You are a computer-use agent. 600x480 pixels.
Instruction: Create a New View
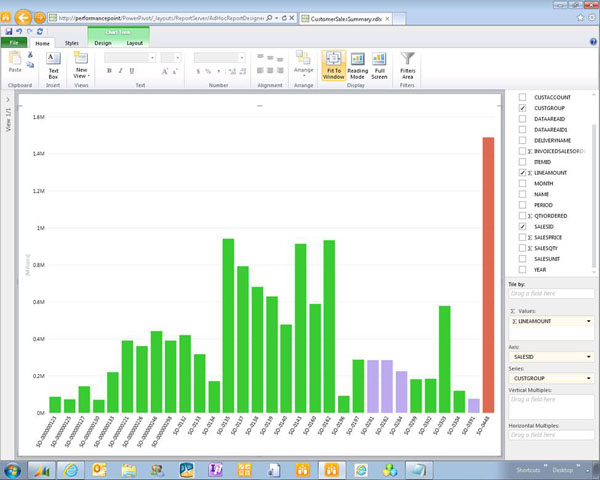coord(81,65)
